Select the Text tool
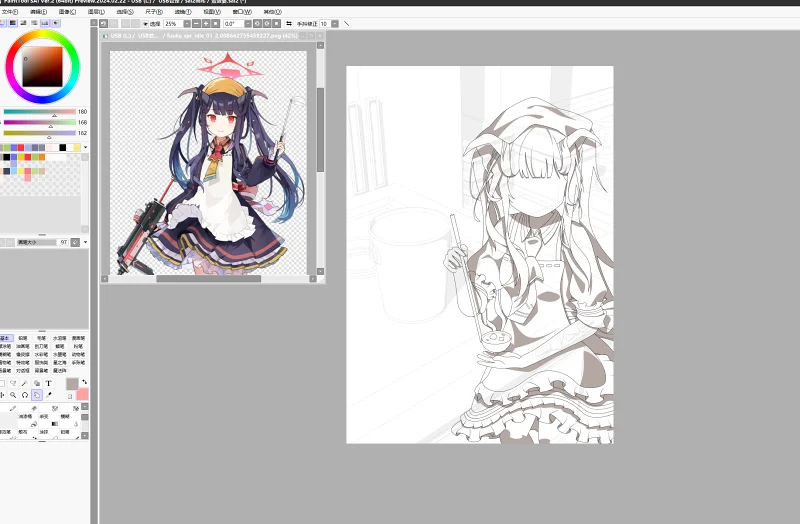This screenshot has height=524, width=800. click(48, 383)
